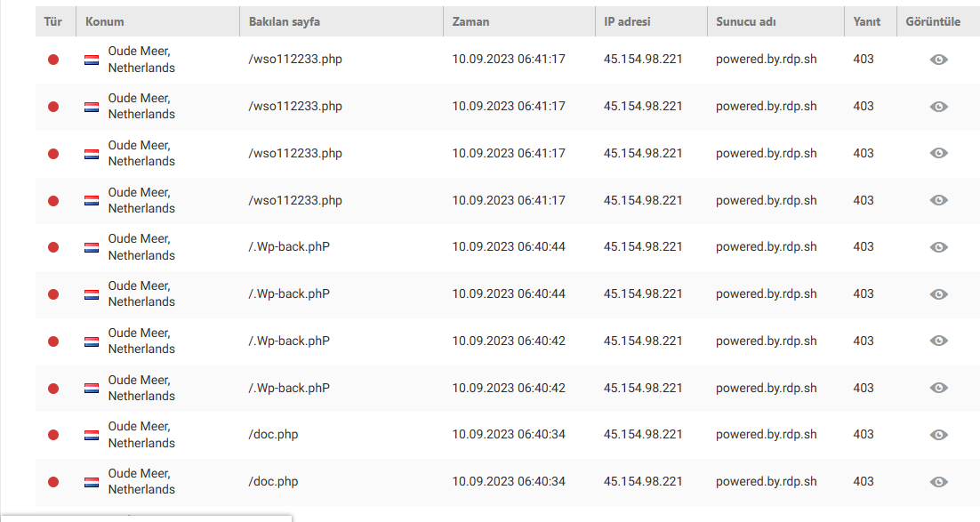Screen dimensions: 980x522
Task: Select the red status dot in the first row
Action: point(53,60)
